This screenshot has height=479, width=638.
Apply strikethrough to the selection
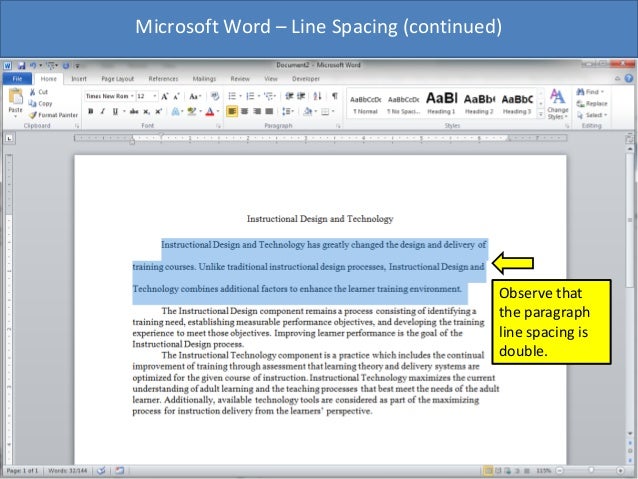(134, 112)
